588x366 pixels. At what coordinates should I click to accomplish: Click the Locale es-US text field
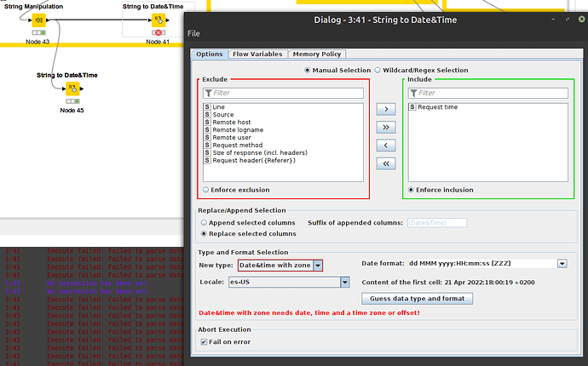coord(285,282)
